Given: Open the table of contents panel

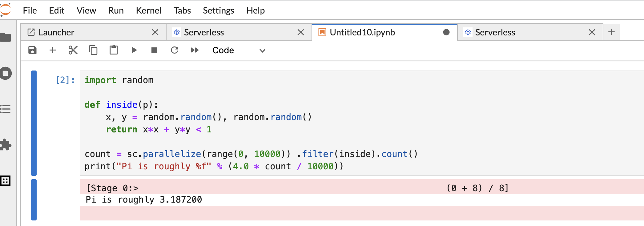Looking at the screenshot, I should 6,109.
